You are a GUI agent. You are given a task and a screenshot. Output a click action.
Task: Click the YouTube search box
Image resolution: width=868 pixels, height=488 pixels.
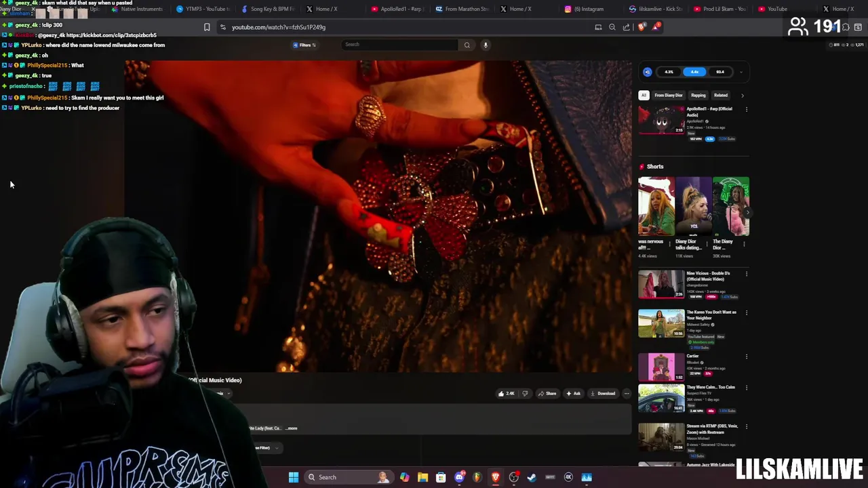point(400,45)
